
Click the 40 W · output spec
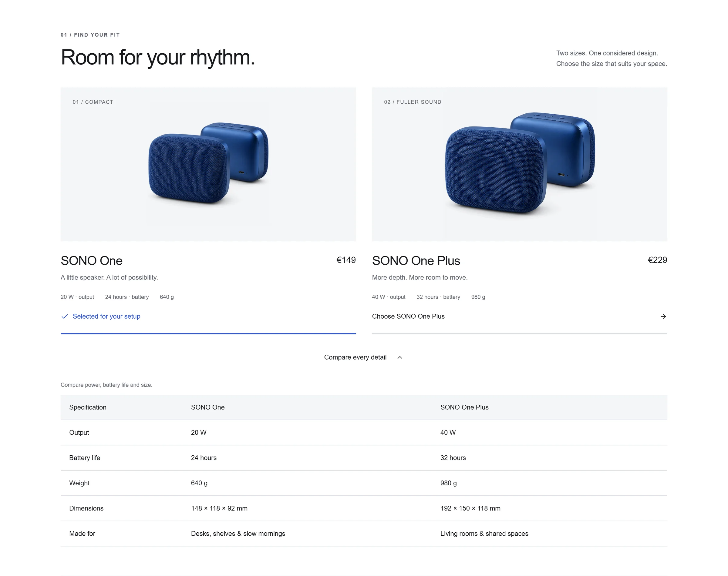point(389,297)
